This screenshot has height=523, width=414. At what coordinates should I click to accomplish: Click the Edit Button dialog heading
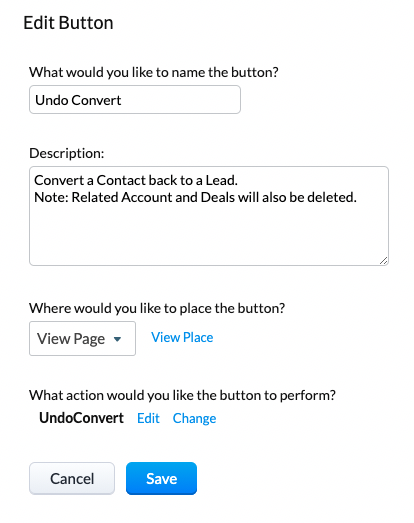pyautogui.click(x=68, y=23)
